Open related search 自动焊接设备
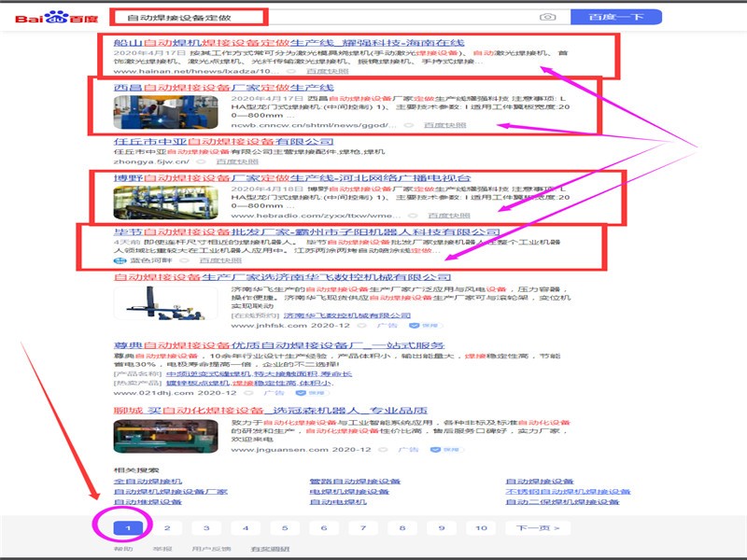Screen dimensions: 747x560 pyautogui.click(x=540, y=482)
